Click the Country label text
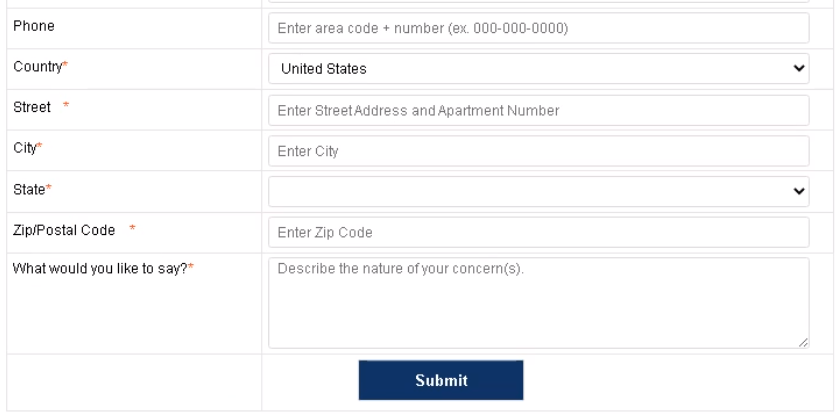The height and width of the screenshot is (414, 837). click(x=35, y=68)
